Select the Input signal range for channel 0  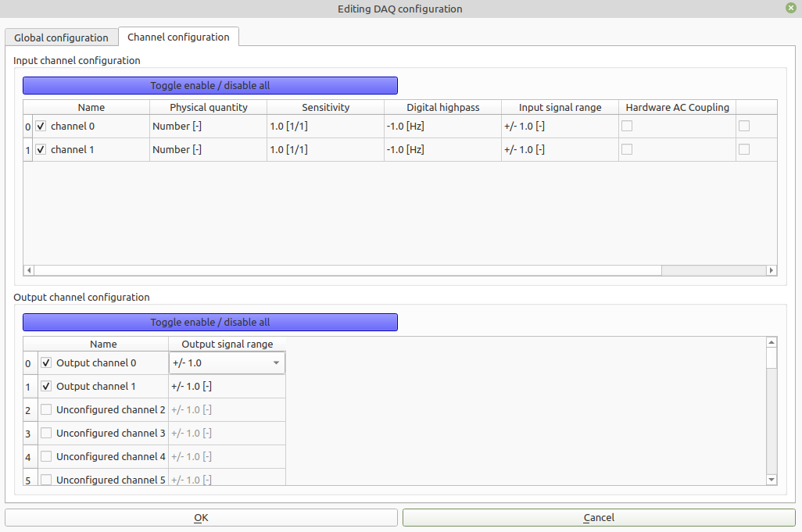pyautogui.click(x=560, y=127)
